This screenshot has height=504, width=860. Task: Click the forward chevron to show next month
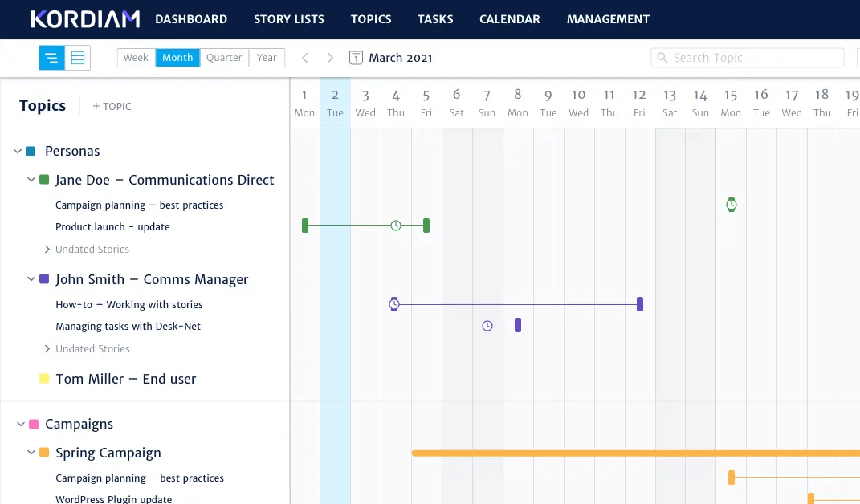[330, 57]
